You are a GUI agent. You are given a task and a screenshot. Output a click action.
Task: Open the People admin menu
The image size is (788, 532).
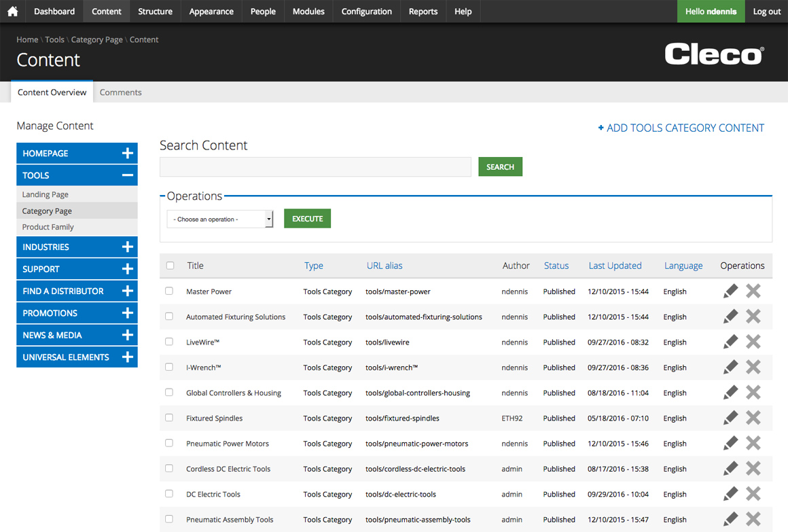point(263,11)
